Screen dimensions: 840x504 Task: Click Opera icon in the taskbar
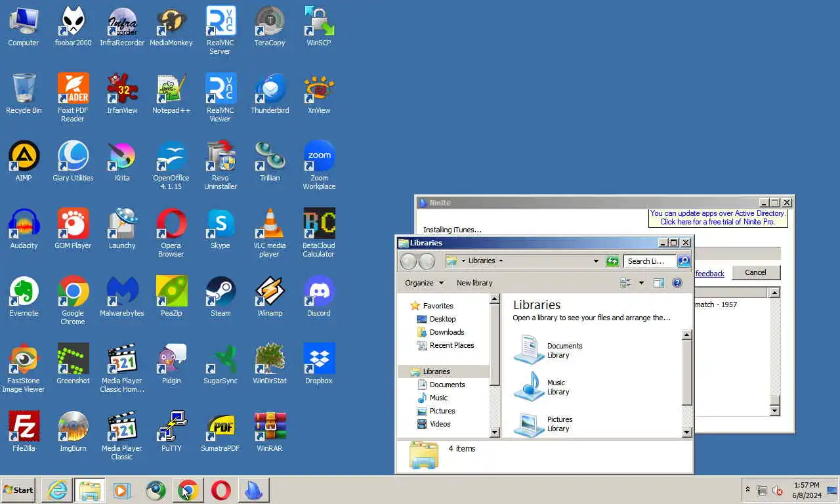pyautogui.click(x=220, y=490)
